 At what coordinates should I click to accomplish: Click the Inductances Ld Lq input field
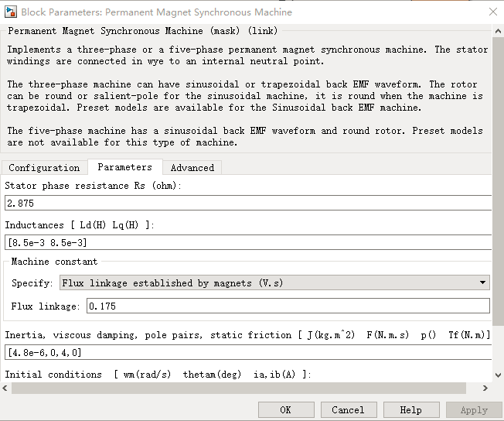point(248,242)
